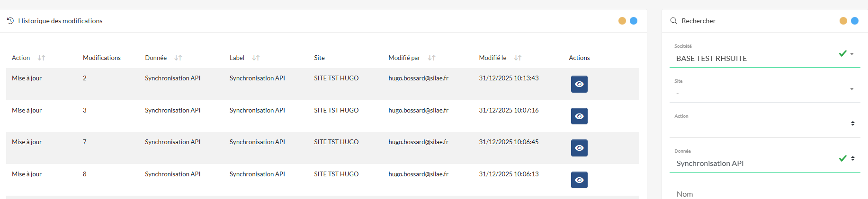View details of 10:13:43 modification

[x=579, y=84]
